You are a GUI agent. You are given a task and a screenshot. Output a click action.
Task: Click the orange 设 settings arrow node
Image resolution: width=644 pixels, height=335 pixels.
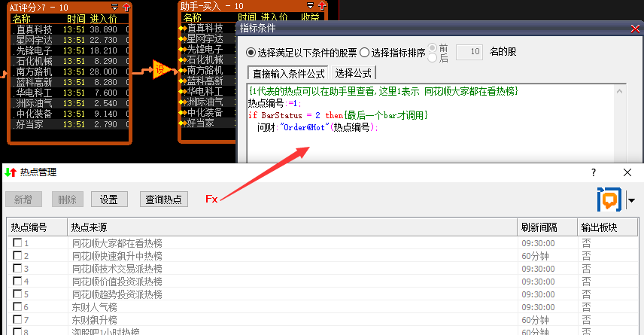point(161,69)
